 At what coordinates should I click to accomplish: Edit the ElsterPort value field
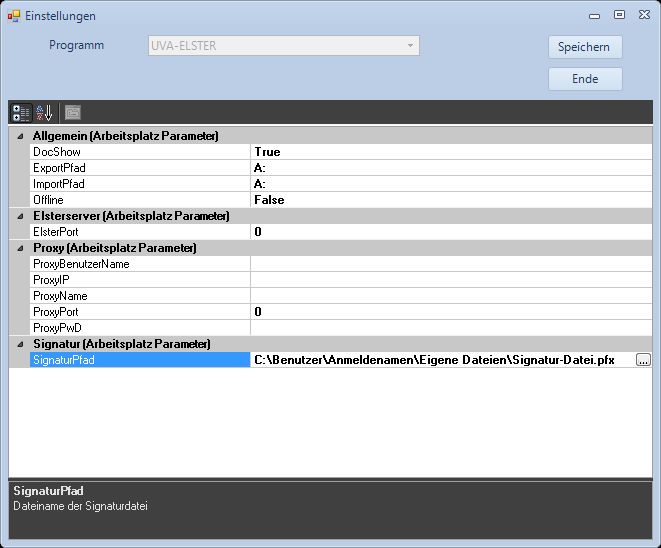point(450,232)
